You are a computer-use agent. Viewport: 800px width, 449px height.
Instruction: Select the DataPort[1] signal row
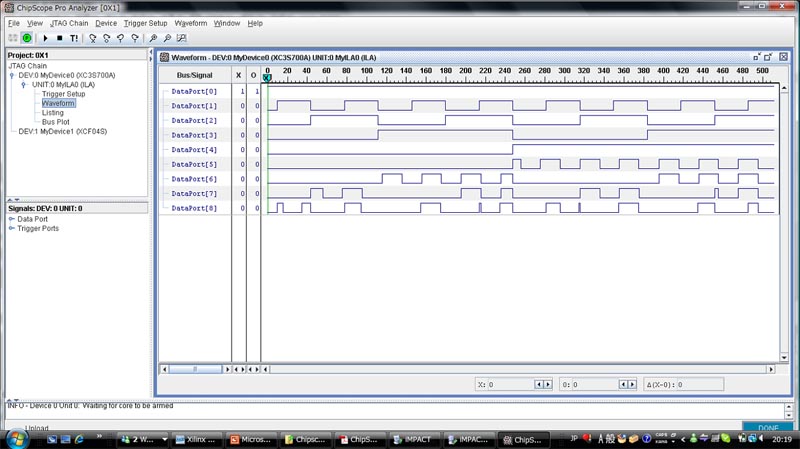[194, 106]
